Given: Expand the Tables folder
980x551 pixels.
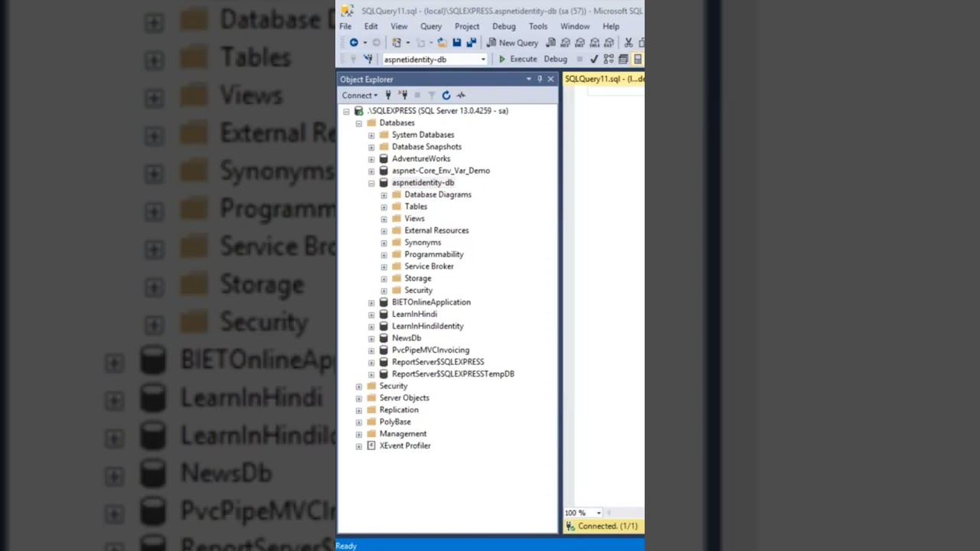Looking at the screenshot, I should tap(384, 207).
